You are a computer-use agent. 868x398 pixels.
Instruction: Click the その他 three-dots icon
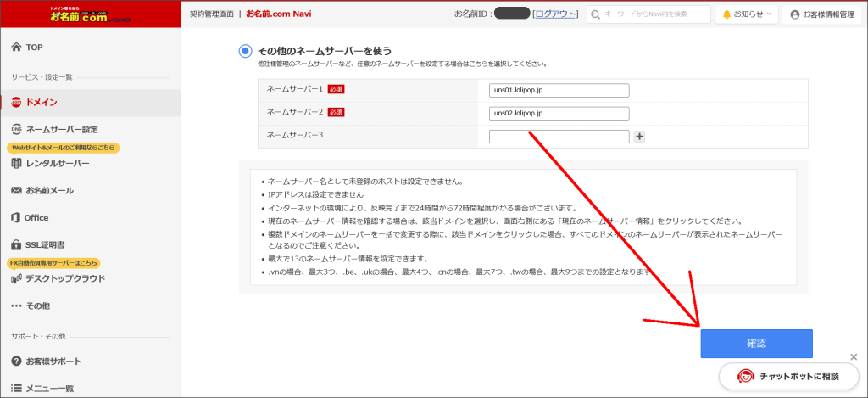click(x=17, y=306)
